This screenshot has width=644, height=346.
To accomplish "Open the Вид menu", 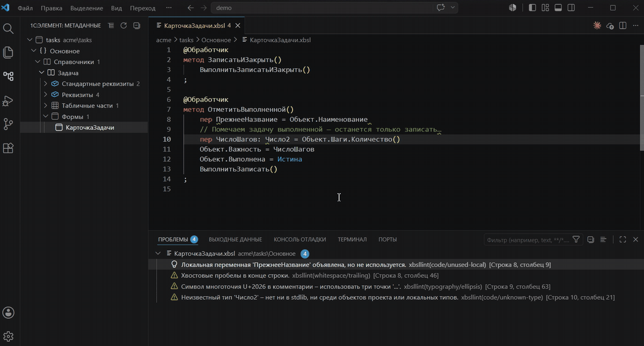I will 116,8.
